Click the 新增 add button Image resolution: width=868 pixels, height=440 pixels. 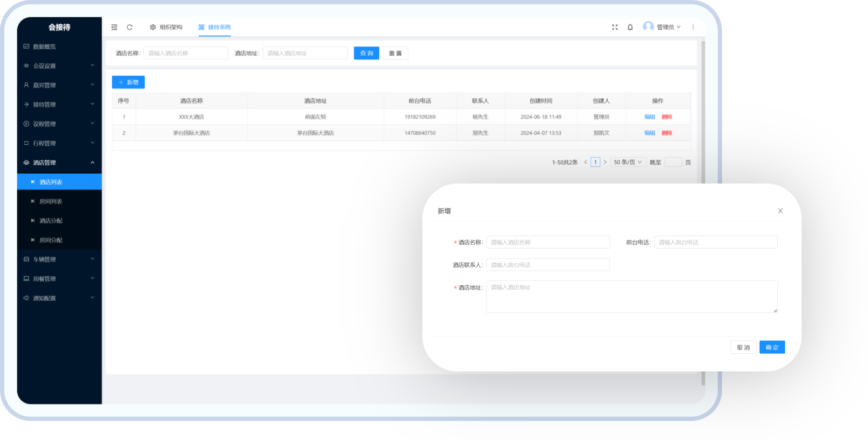128,82
